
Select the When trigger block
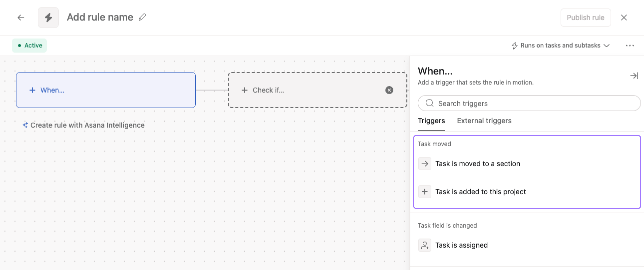point(106,90)
